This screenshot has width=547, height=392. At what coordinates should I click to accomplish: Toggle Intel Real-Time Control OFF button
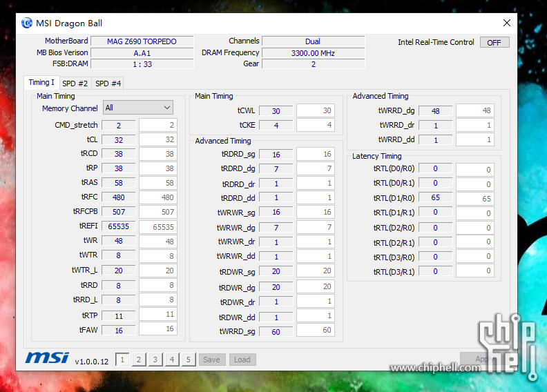click(x=495, y=43)
